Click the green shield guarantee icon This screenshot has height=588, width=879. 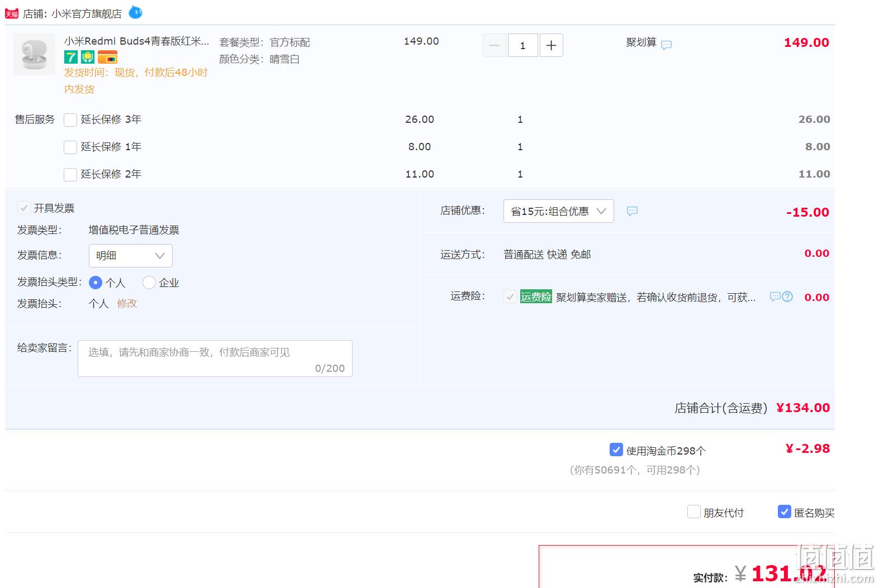click(88, 57)
